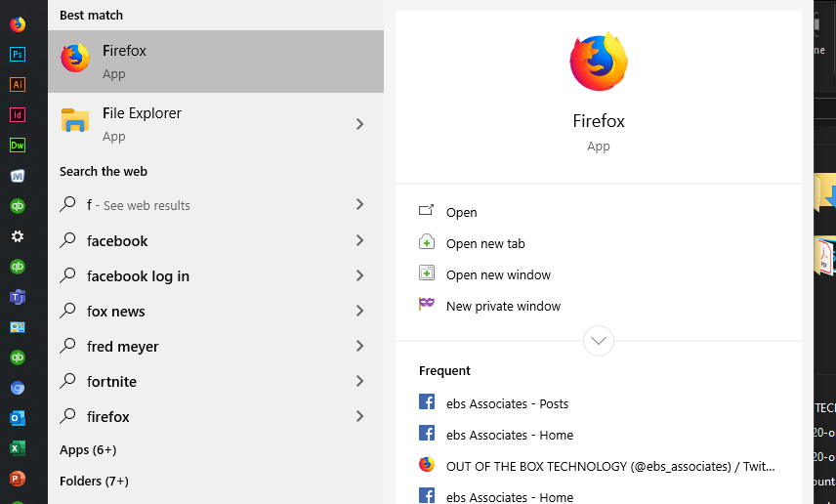Screen dimensions: 836x504
Task: Expand the 'fred meyer' chevron
Action: click(359, 346)
